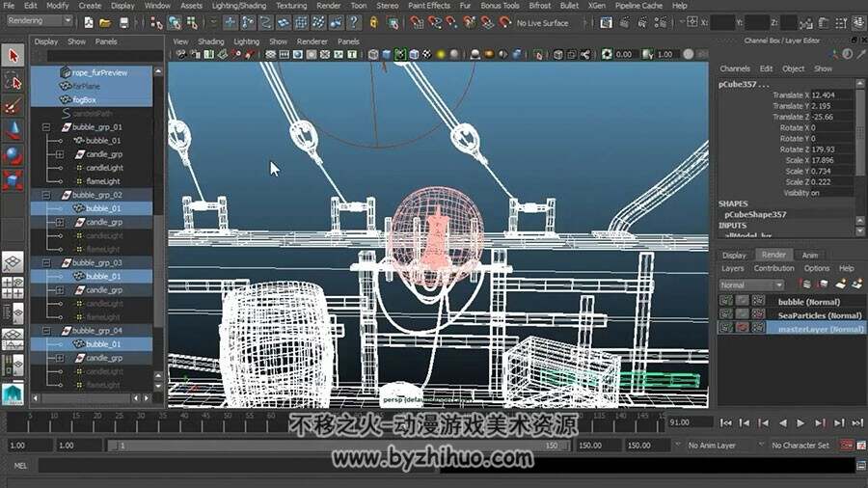Open the viewport Renderer menu
Image resolution: width=868 pixels, height=488 pixels.
(312, 41)
